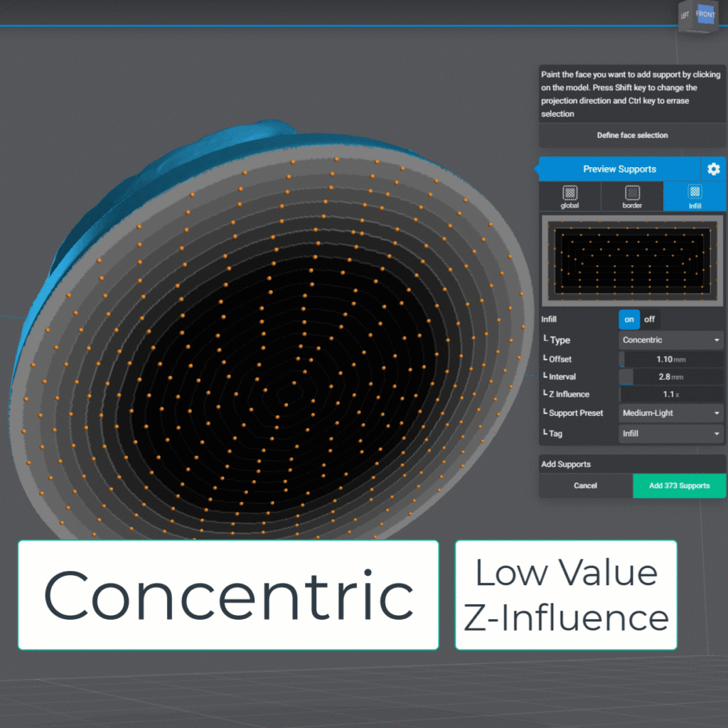Viewport: 728px width, 728px height.
Task: Select the border supports icon
Action: (631, 196)
